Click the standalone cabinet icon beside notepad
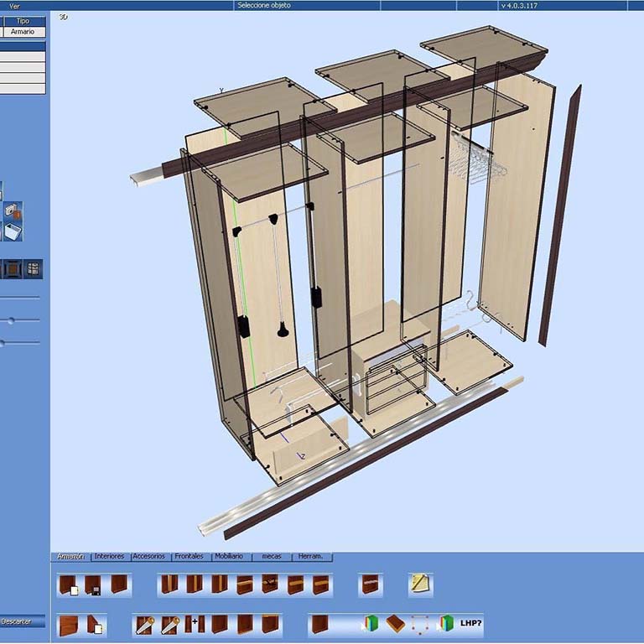Image resolution: width=644 pixels, height=644 pixels. (370, 584)
